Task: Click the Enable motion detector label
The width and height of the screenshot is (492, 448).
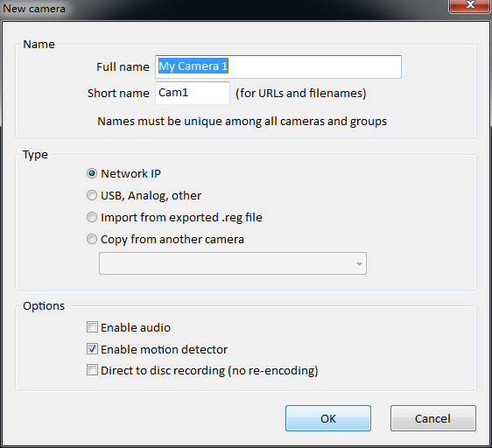Action: [164, 349]
